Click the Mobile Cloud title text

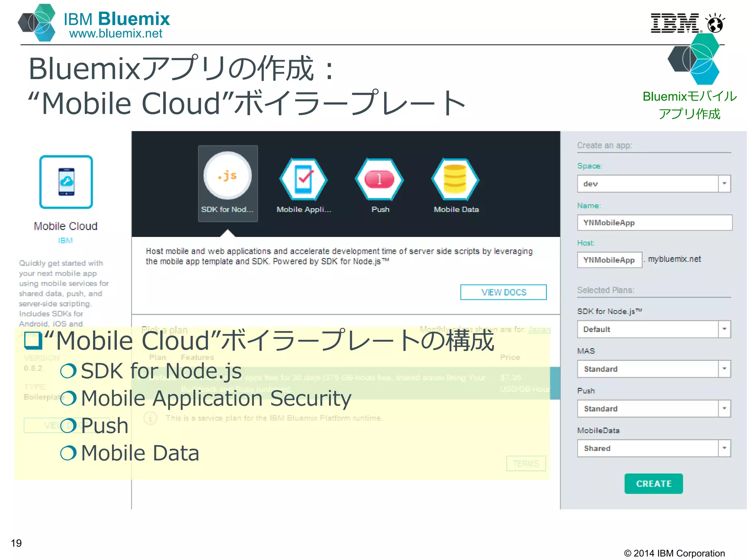(66, 226)
